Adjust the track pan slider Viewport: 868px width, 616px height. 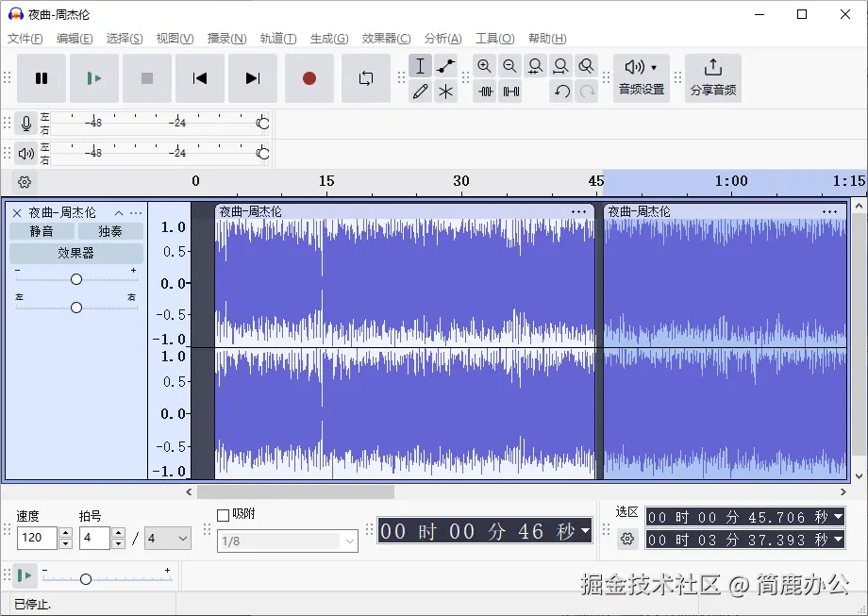point(75,308)
